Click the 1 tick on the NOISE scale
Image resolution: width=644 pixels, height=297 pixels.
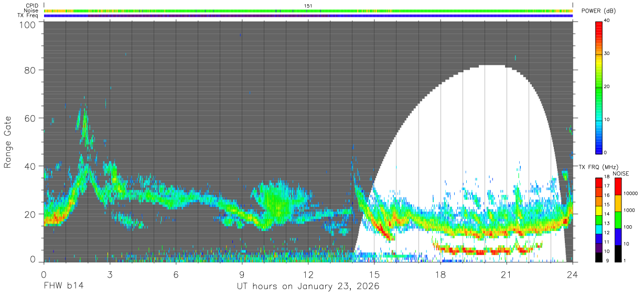(x=624, y=260)
